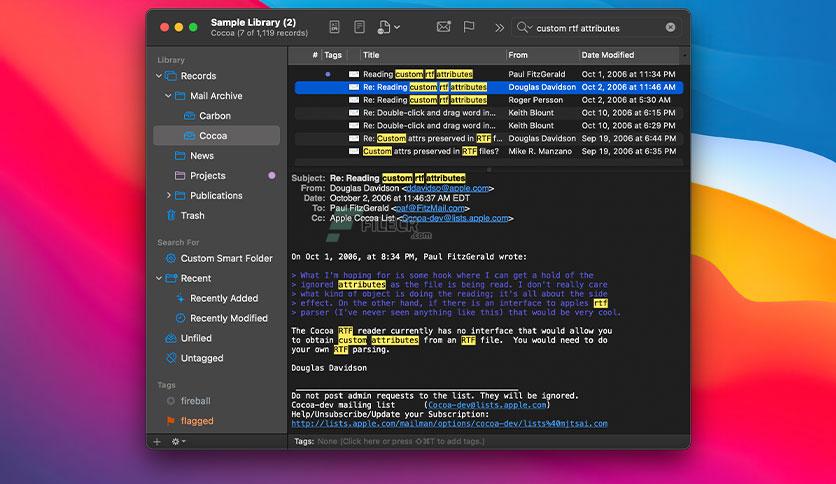Image resolution: width=836 pixels, height=484 pixels.
Task: Click the splitter handle below the message list
Action: 488,170
